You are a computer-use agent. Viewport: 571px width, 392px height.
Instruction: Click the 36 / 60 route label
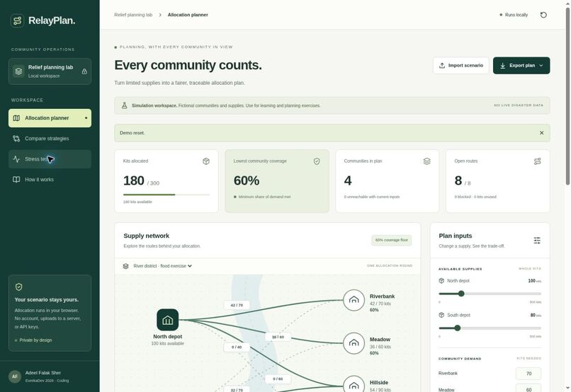pos(278,337)
